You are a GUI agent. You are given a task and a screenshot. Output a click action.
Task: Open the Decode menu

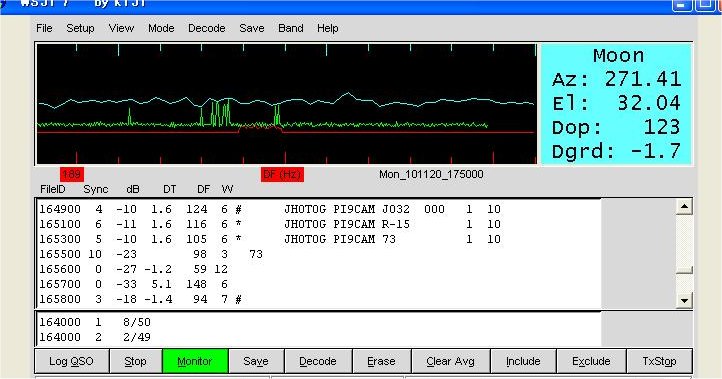coord(206,28)
